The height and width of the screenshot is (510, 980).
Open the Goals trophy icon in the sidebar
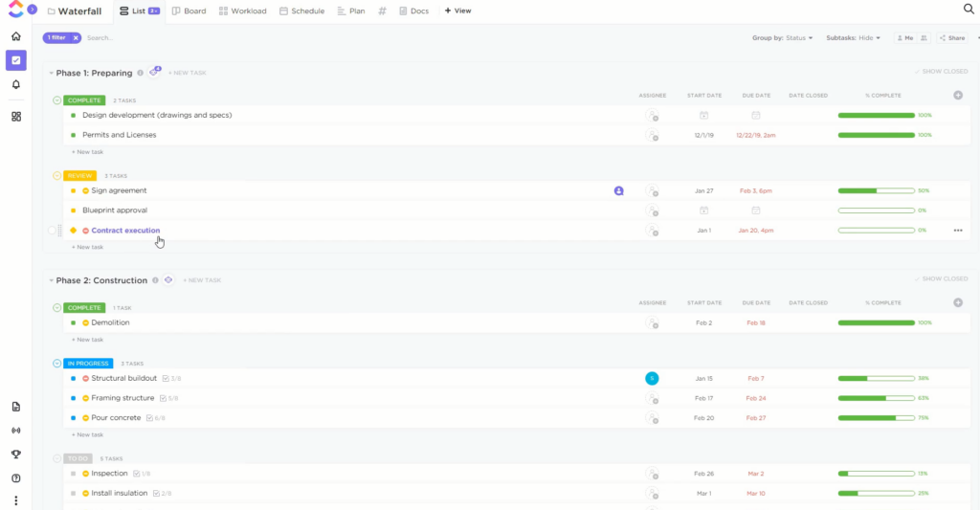coord(16,455)
